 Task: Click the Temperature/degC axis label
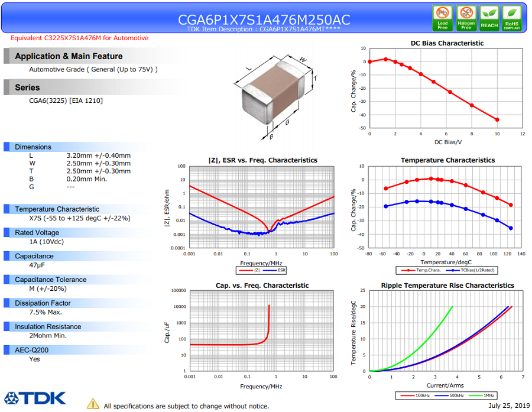click(446, 262)
